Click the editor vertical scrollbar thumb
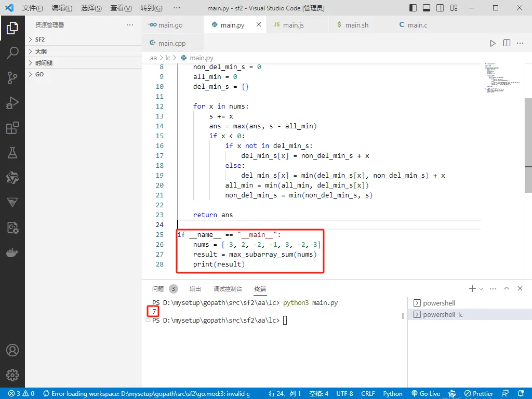This screenshot has width=532, height=399. coord(528,145)
